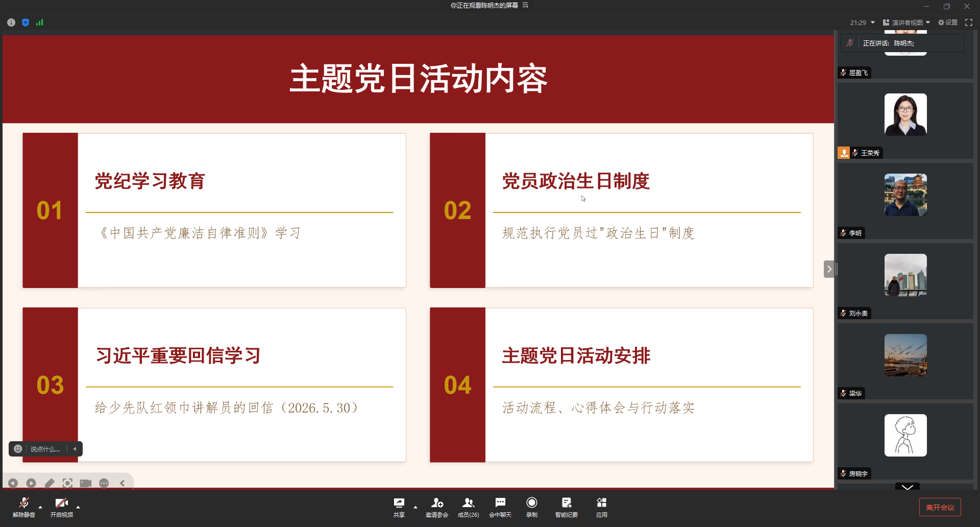Expand audio options arrow beside 解除静音
Image resolution: width=980 pixels, height=527 pixels.
coord(40,507)
